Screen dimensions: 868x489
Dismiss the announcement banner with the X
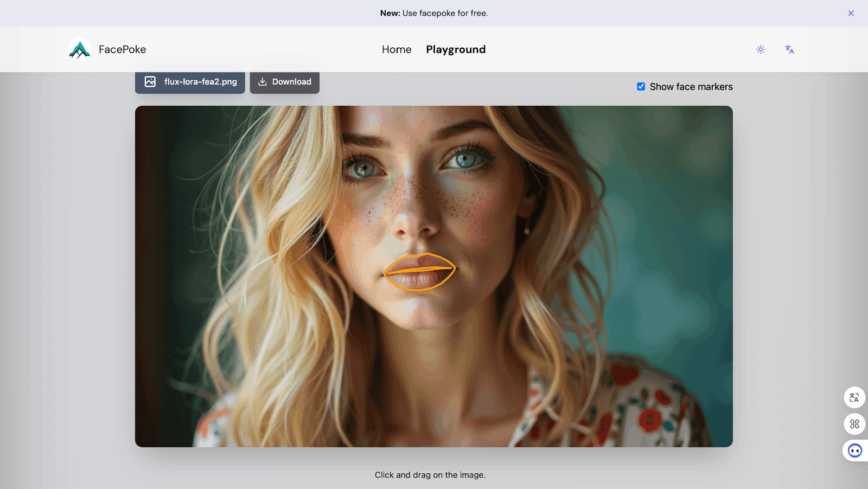[x=851, y=13]
